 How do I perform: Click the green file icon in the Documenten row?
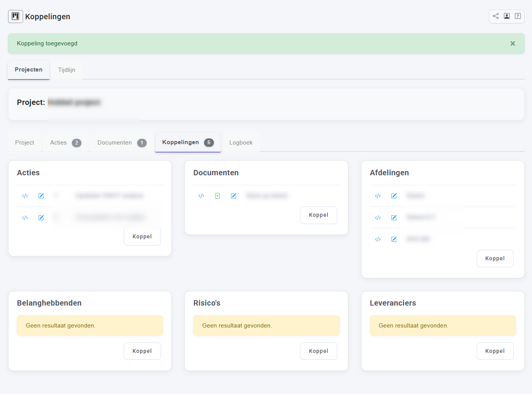click(217, 196)
